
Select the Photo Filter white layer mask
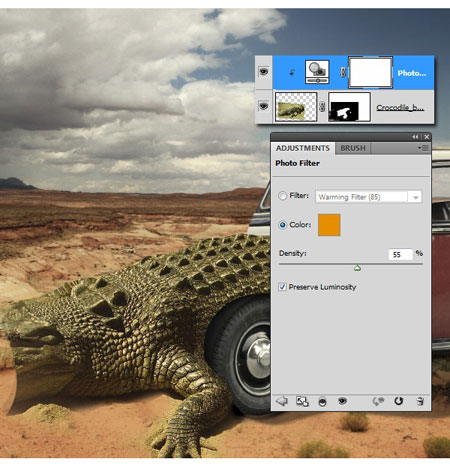(x=370, y=72)
